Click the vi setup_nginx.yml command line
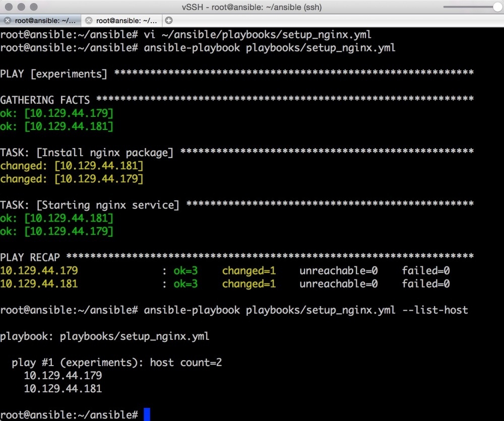 pyautogui.click(x=186, y=34)
